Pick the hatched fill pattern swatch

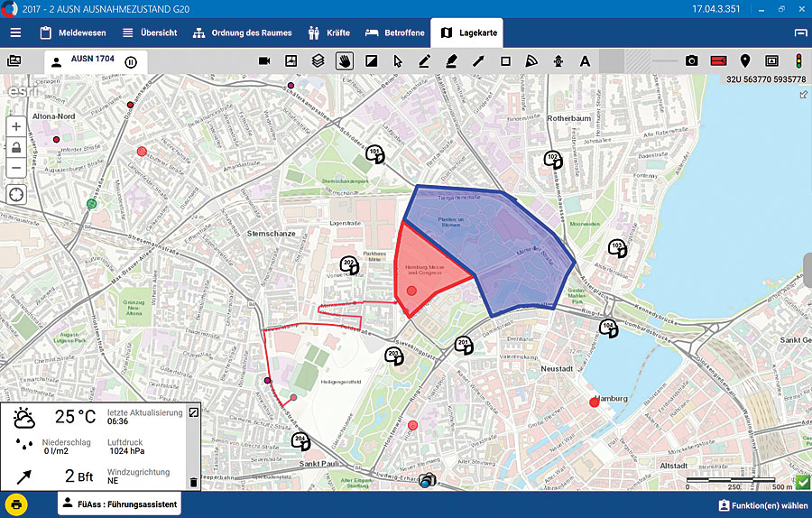click(638, 61)
